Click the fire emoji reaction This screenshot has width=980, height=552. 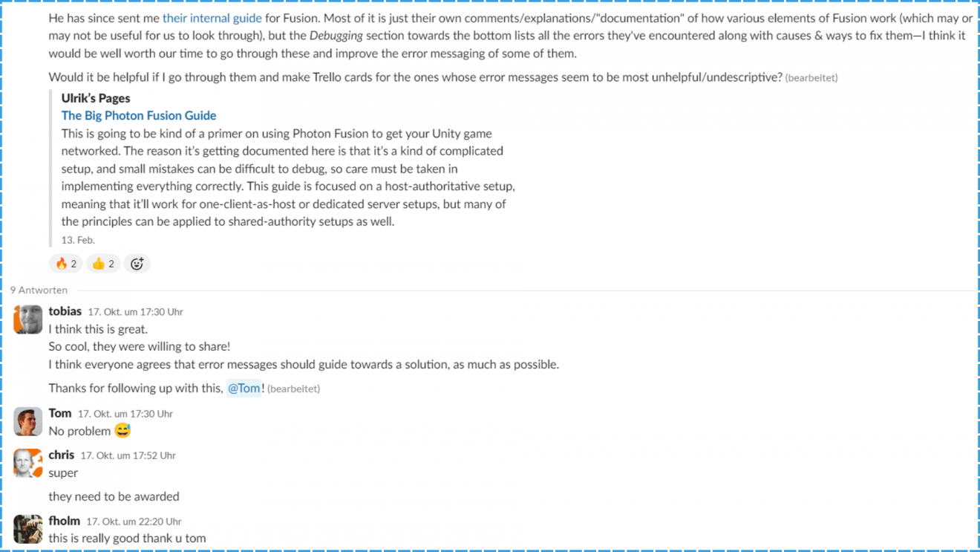[x=65, y=264]
